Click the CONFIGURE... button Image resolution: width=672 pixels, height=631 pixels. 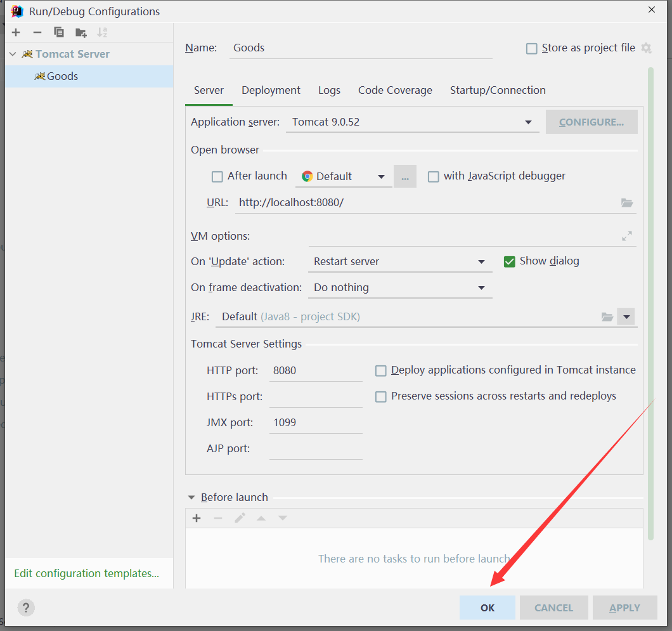point(591,122)
